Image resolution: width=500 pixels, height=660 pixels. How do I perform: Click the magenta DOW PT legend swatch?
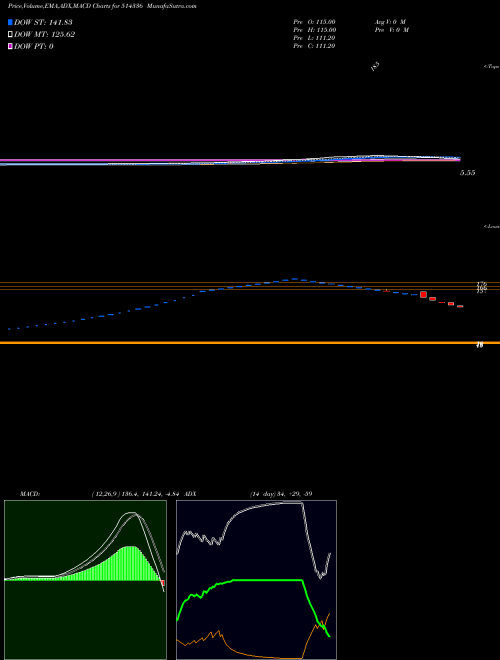point(10,46)
